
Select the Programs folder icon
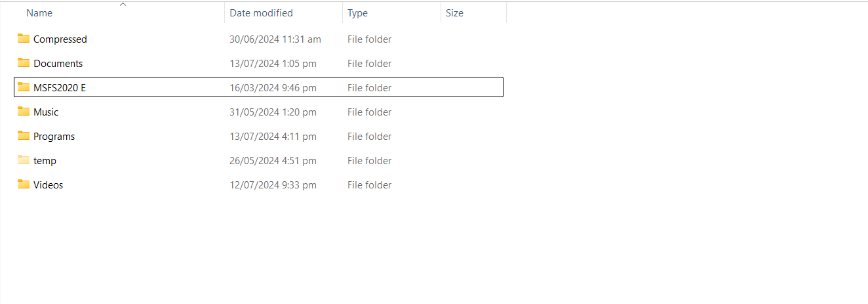[x=24, y=136]
